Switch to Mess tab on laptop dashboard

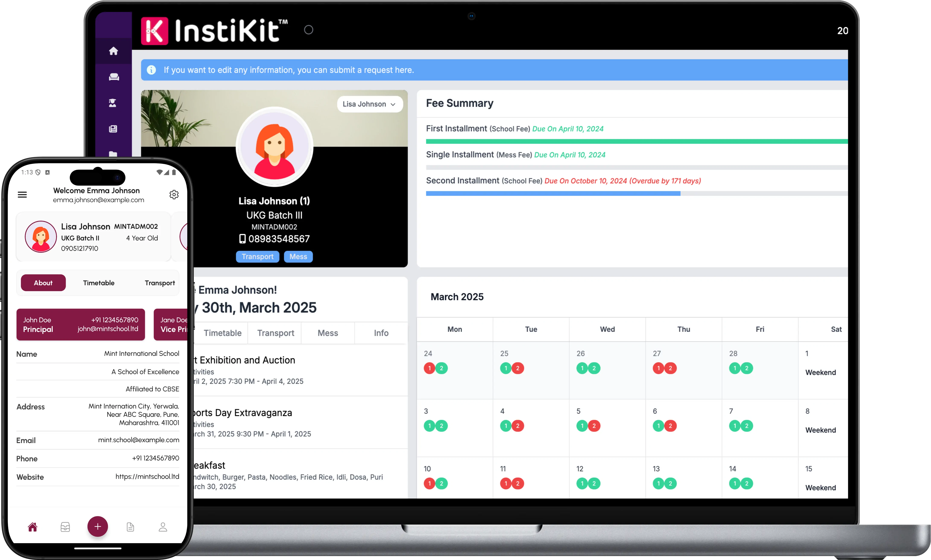(327, 333)
